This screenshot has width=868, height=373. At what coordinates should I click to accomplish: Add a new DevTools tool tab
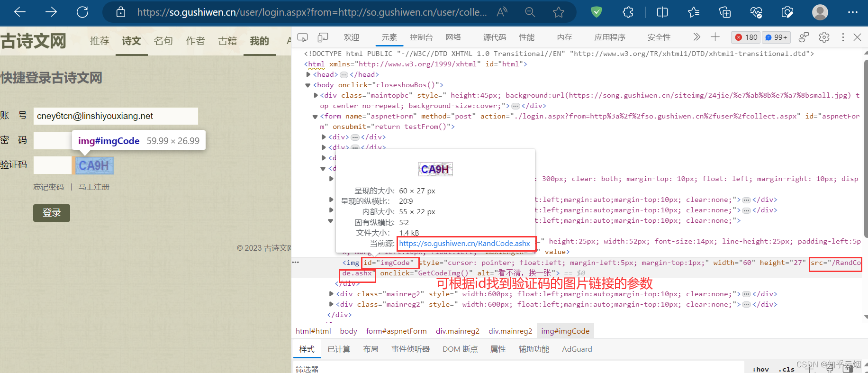(715, 37)
